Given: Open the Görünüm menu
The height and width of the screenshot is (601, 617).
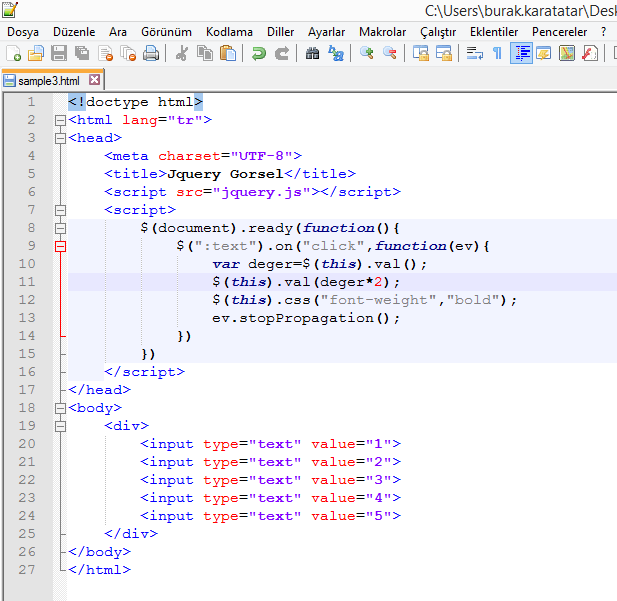Looking at the screenshot, I should [166, 32].
